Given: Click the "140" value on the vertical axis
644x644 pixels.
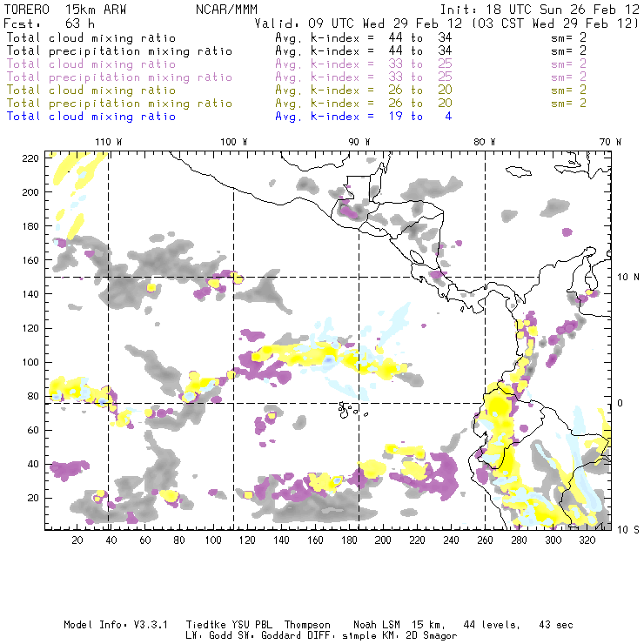Looking at the screenshot, I should pos(30,294).
